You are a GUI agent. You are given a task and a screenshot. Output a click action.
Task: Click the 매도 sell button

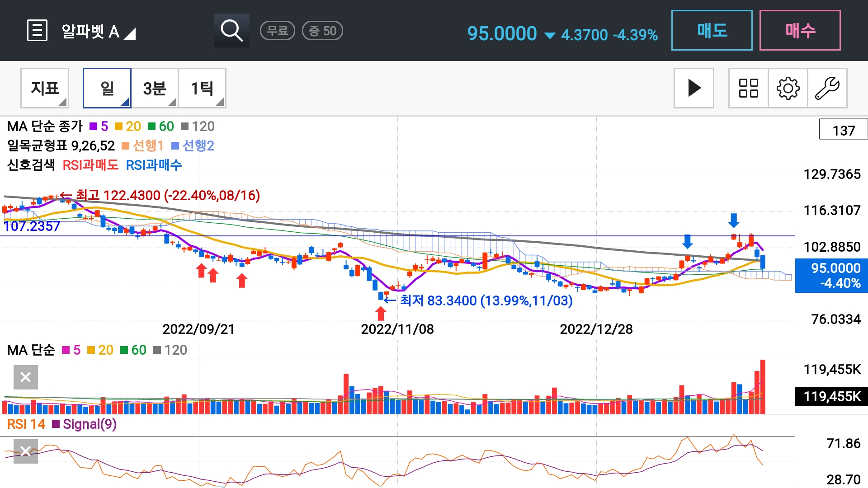712,30
